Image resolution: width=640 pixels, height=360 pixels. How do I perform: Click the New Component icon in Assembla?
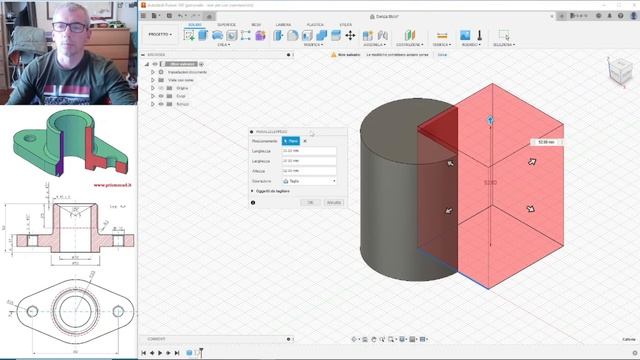368,36
